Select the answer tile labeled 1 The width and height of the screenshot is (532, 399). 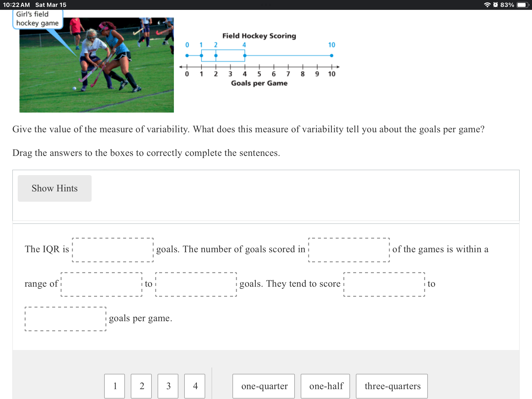click(115, 386)
